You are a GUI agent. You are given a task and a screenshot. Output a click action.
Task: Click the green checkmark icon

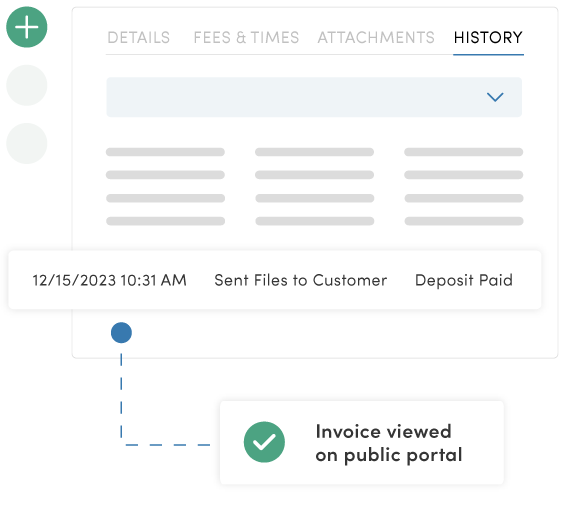[264, 442]
